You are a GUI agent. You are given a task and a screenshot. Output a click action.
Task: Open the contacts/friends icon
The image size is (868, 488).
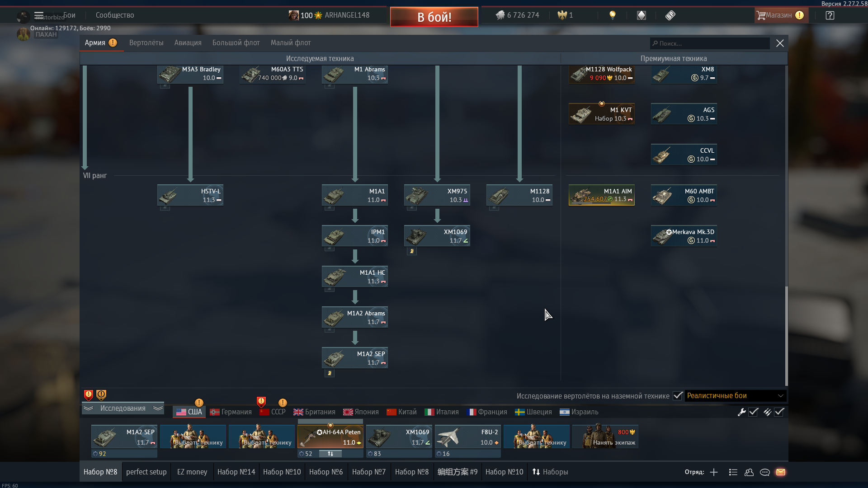(x=749, y=472)
